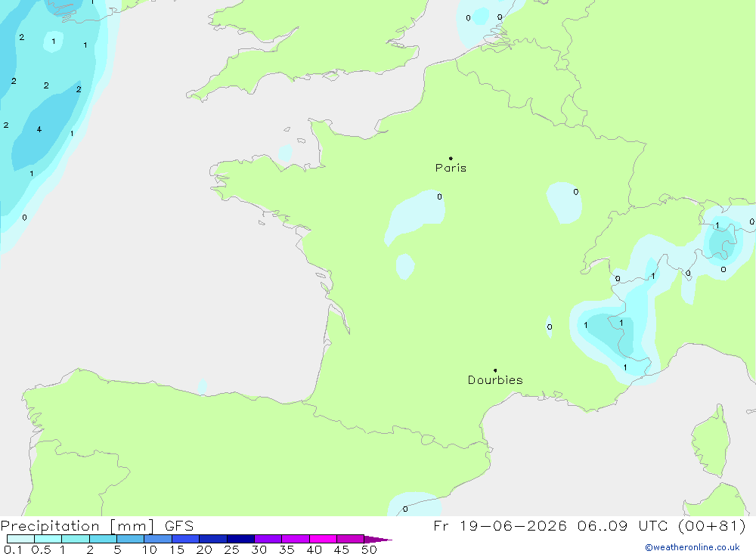Select the 20–25 mm dark blue legend swatch
Screen dimensions: 756x554
(x=213, y=539)
